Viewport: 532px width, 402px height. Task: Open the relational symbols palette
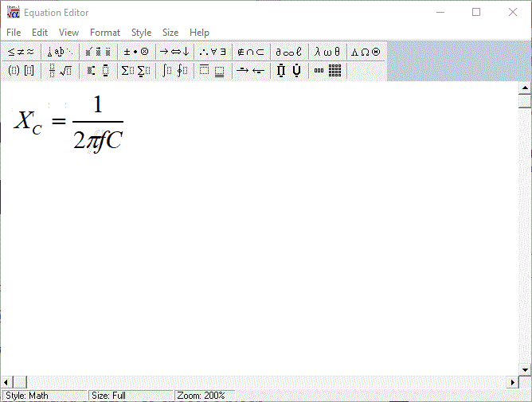click(22, 52)
